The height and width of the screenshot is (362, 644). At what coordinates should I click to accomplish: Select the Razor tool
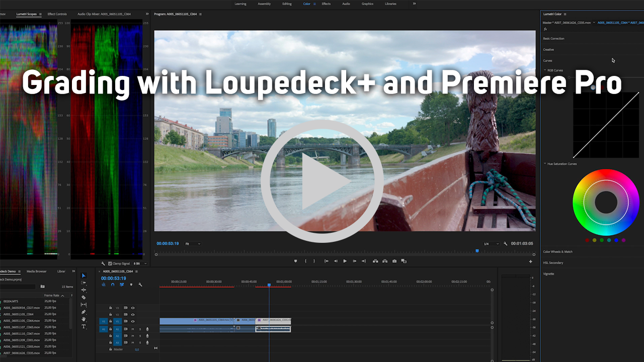(x=84, y=297)
